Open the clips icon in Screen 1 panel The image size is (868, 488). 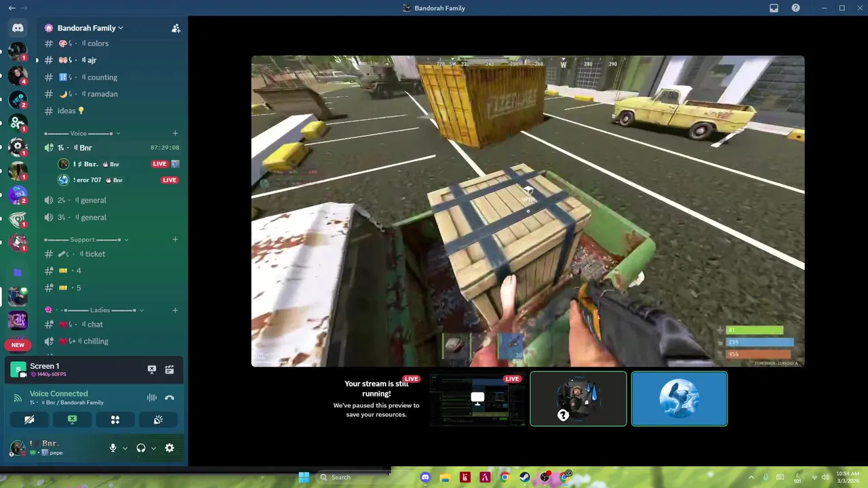pos(170,369)
